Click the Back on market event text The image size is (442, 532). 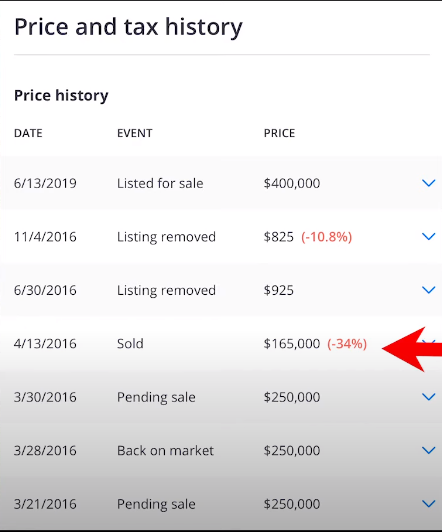[166, 451]
